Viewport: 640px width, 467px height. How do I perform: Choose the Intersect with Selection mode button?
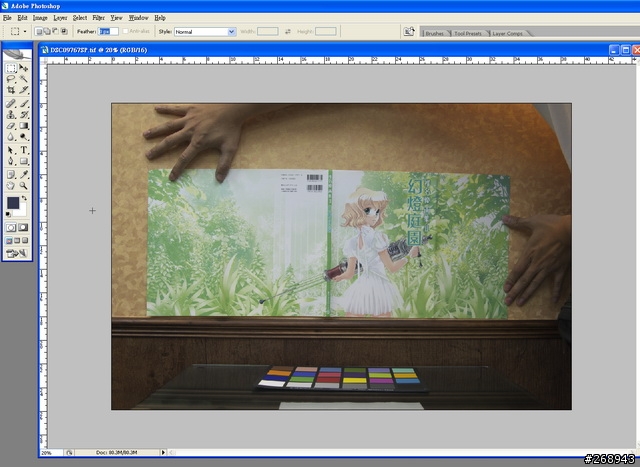tap(64, 31)
